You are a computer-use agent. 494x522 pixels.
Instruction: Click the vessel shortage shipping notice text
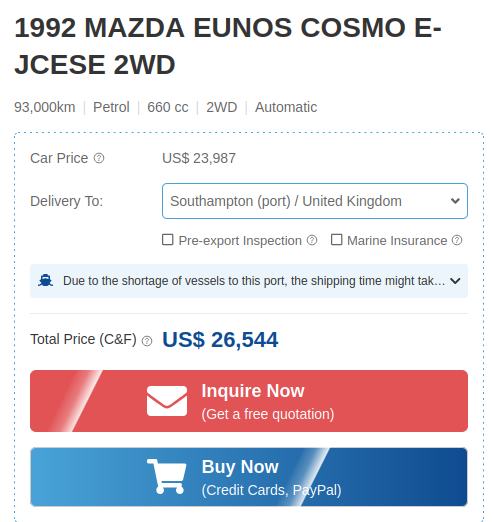pos(254,281)
